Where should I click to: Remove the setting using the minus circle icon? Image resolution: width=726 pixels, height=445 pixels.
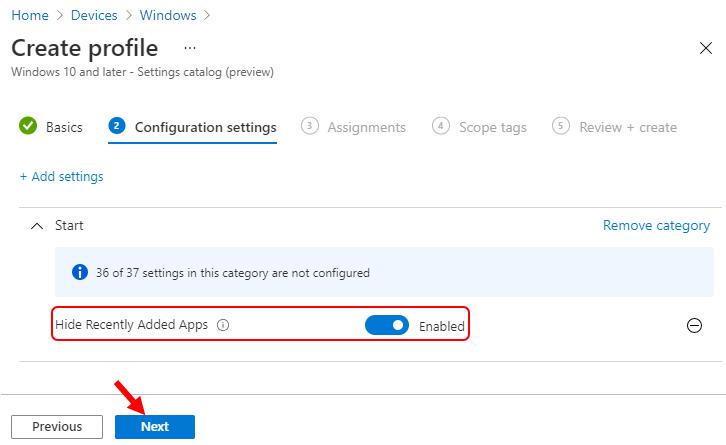pos(694,326)
